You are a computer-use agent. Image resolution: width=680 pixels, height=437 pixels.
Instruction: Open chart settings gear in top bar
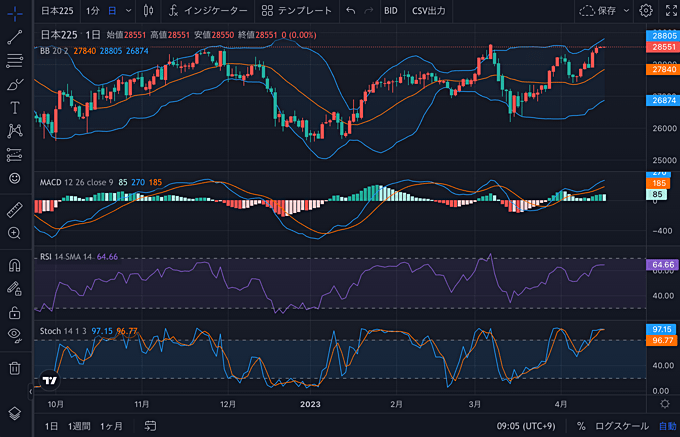tap(646, 11)
